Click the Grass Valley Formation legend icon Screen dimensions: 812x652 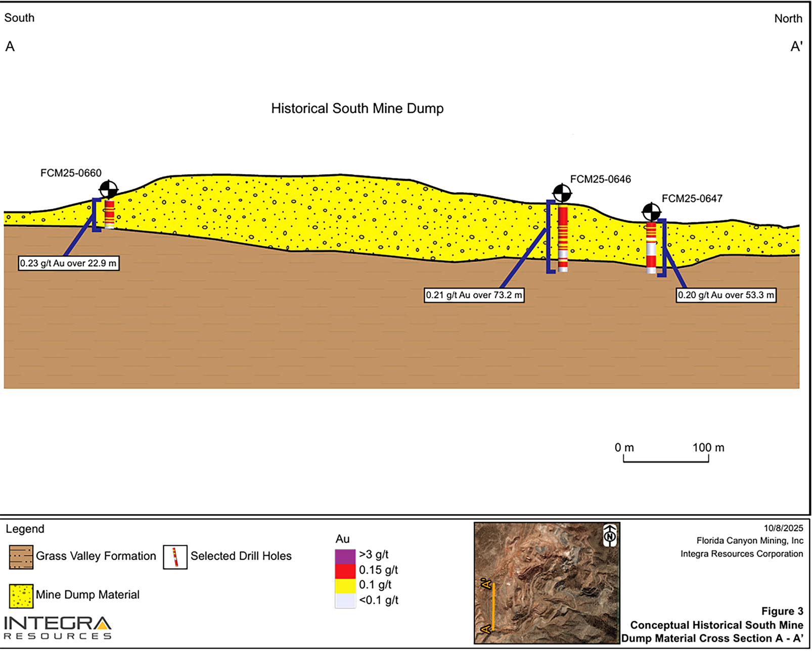tap(21, 557)
